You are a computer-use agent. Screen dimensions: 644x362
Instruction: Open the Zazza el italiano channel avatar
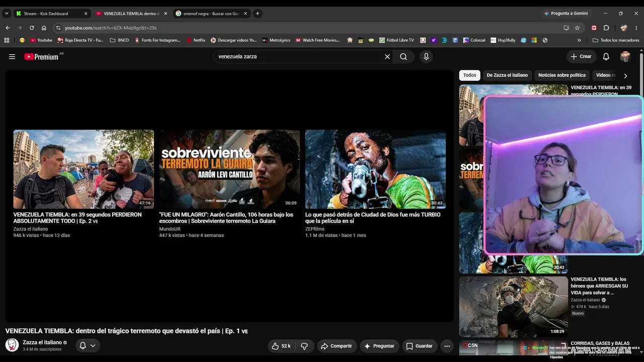(x=12, y=345)
